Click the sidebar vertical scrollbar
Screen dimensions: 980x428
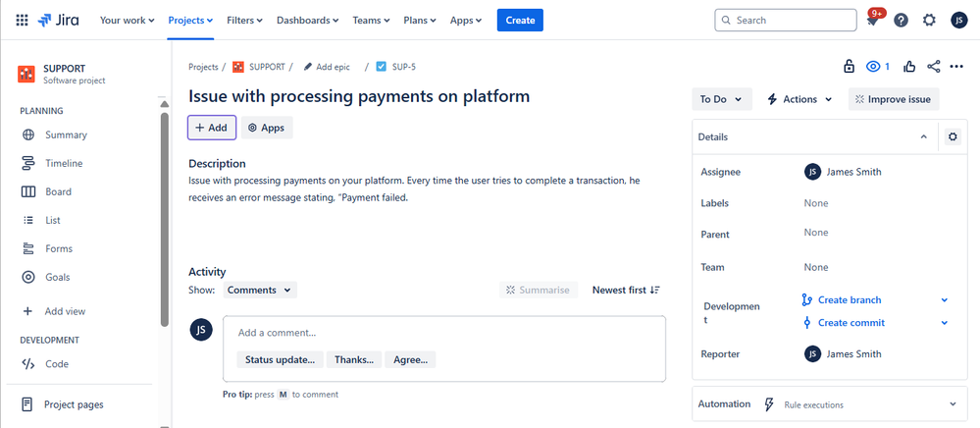(x=165, y=219)
